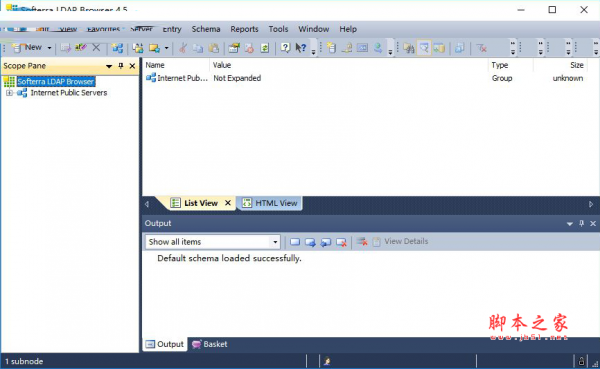Image resolution: width=600 pixels, height=369 pixels.
Task: Click the gray X delete icon in toolbar
Action: coord(96,47)
